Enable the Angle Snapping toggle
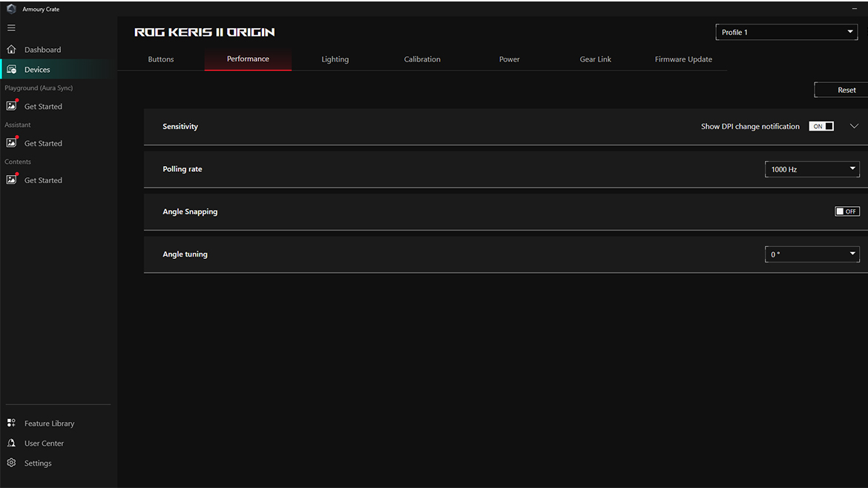 pos(847,211)
